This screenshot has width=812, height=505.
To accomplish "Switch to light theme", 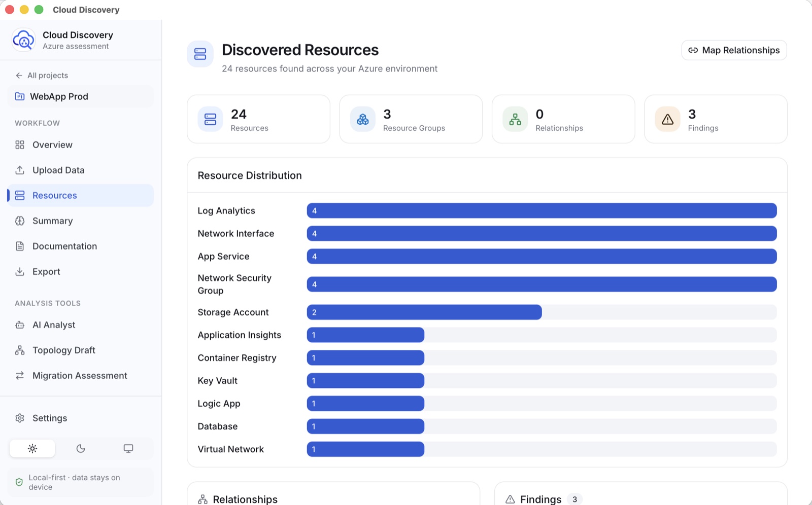I will tap(32, 449).
